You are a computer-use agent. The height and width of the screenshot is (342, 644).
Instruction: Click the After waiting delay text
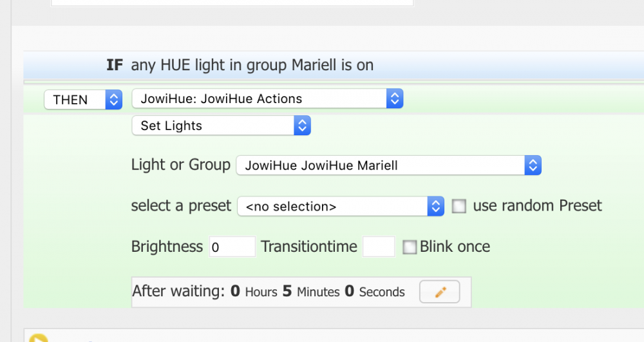click(269, 292)
